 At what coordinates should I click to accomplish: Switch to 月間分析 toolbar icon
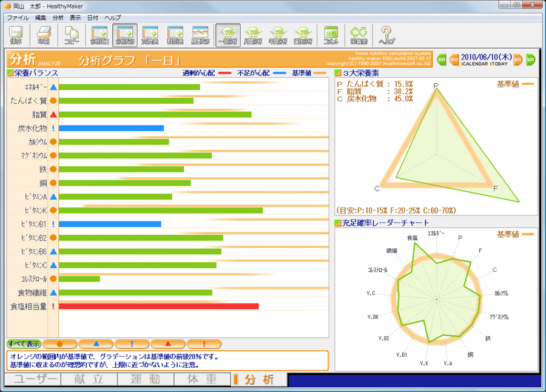coord(253,35)
